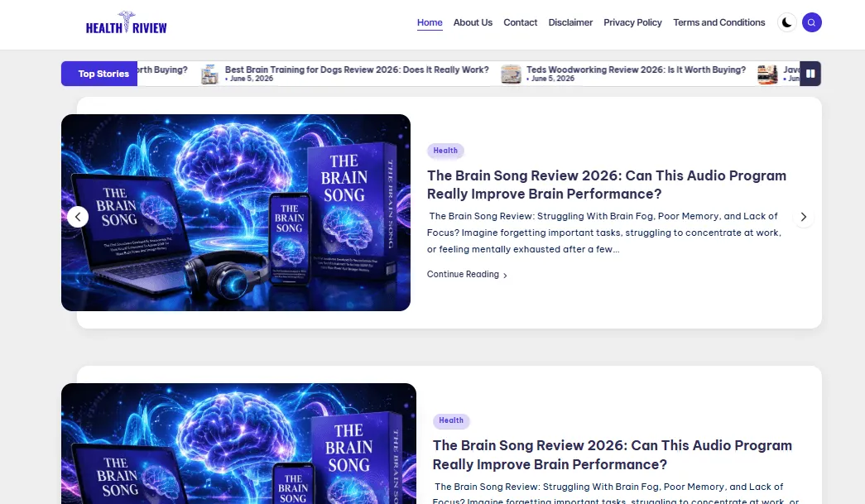Open the Brain Training for Dogs ticker story
865x504 pixels.
click(357, 70)
